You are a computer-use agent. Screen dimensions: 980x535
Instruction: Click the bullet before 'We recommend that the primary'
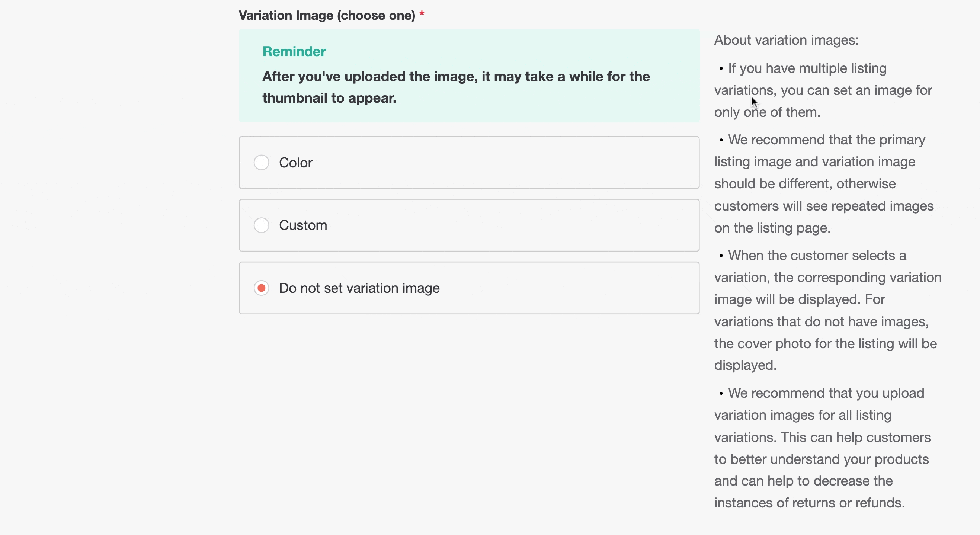click(x=721, y=140)
